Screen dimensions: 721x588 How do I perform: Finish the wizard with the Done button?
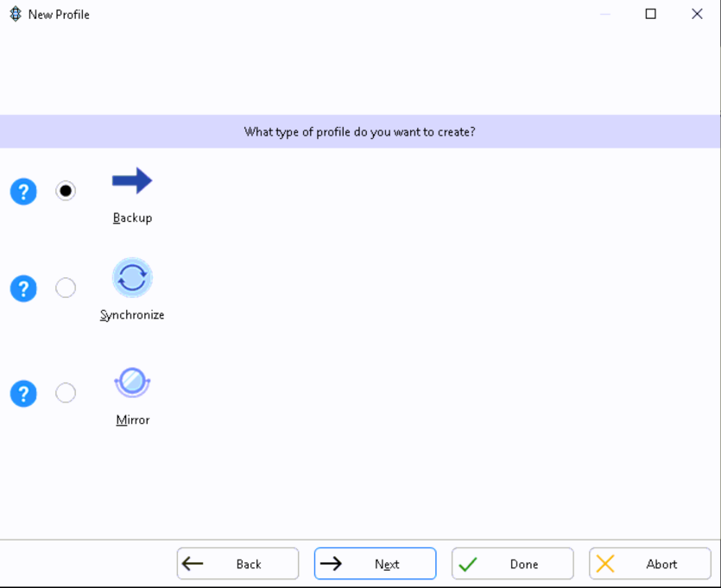coord(512,564)
